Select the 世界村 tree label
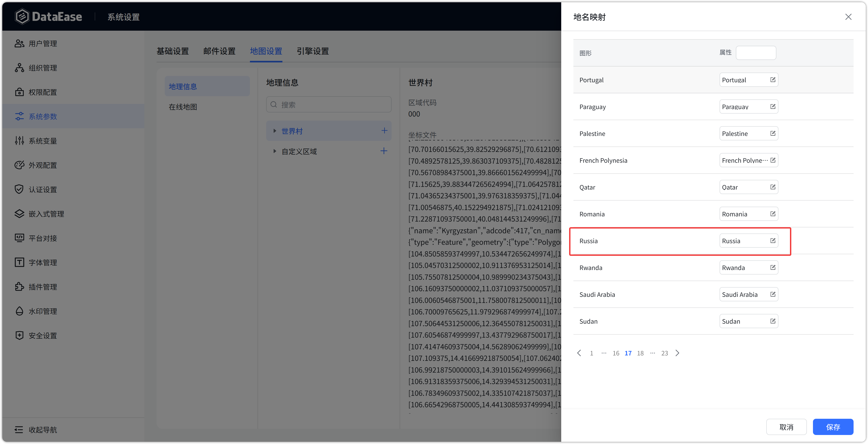Screen dimensions: 868x444 [x=292, y=131]
